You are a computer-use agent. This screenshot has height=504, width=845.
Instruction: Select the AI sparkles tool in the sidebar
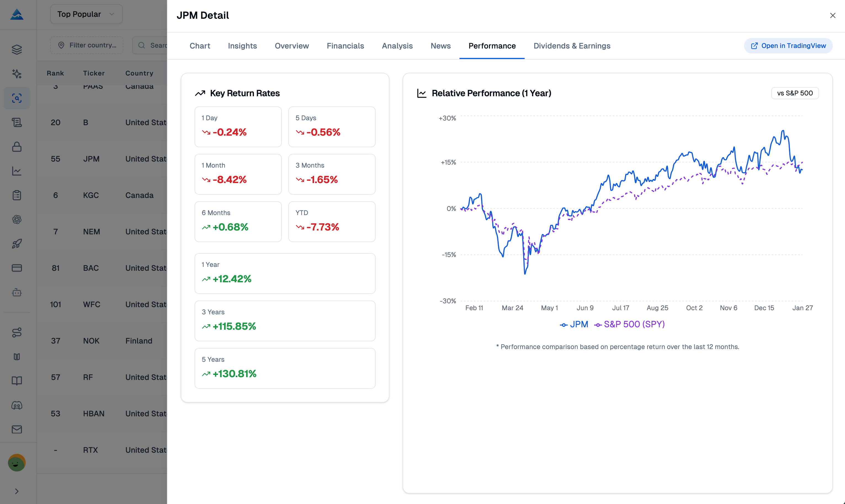(17, 74)
